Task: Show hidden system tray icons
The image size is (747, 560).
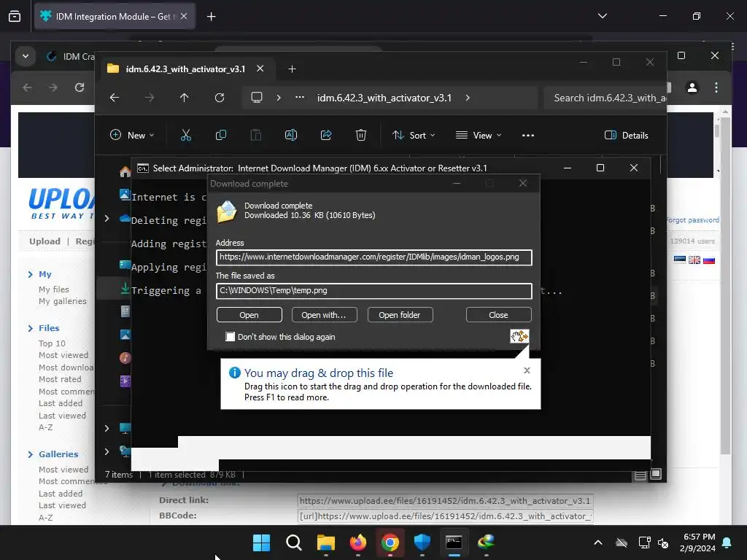Action: click(x=598, y=542)
